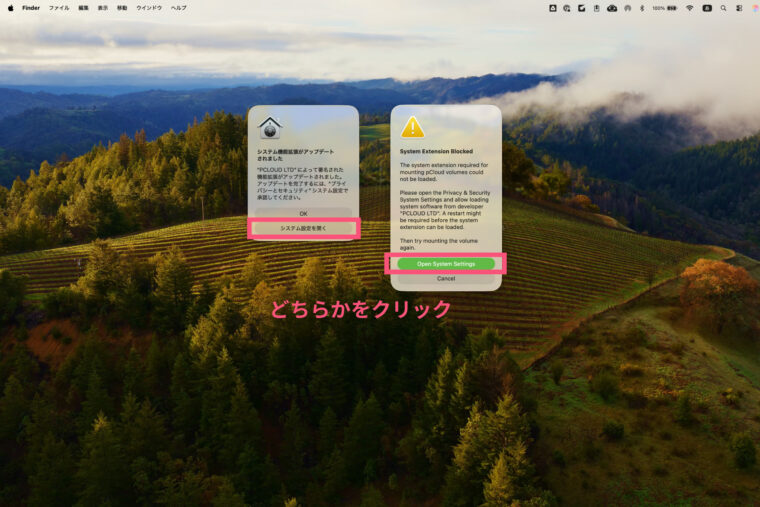Click the Siri icon in menu bar
This screenshot has height=507, width=760.
click(x=754, y=8)
